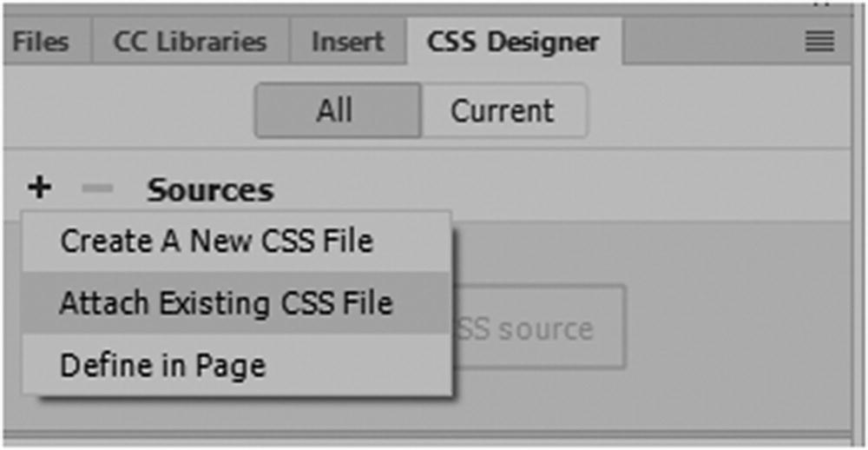Collapse the Sources section header
The height and width of the screenshot is (450, 868).
pyautogui.click(x=209, y=189)
